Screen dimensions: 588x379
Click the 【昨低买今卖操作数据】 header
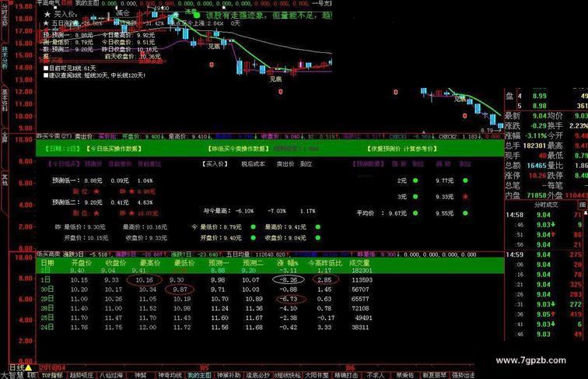239,149
